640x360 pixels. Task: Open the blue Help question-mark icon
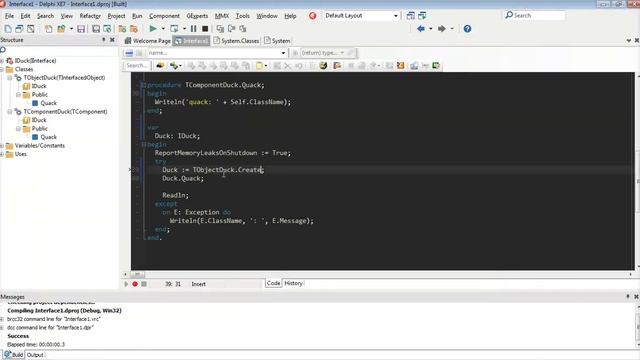tap(467, 29)
